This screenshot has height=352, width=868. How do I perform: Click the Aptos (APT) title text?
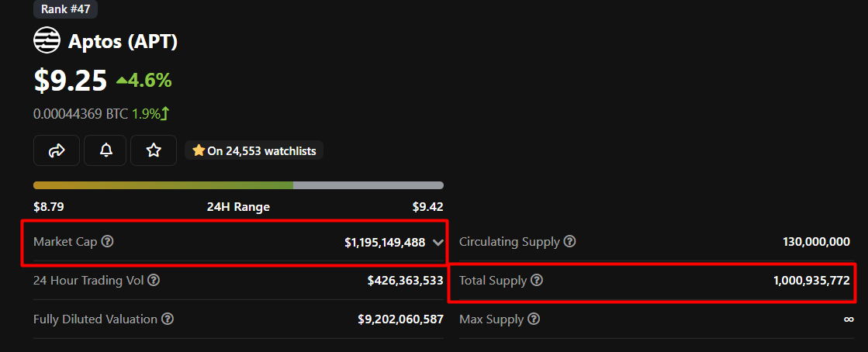[x=123, y=41]
